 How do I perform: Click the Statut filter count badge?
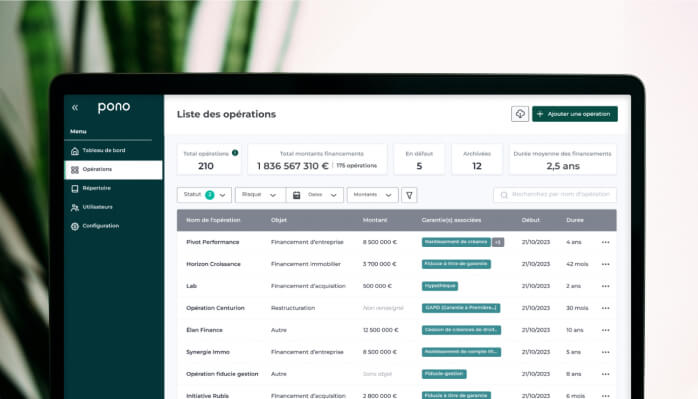pyautogui.click(x=210, y=195)
